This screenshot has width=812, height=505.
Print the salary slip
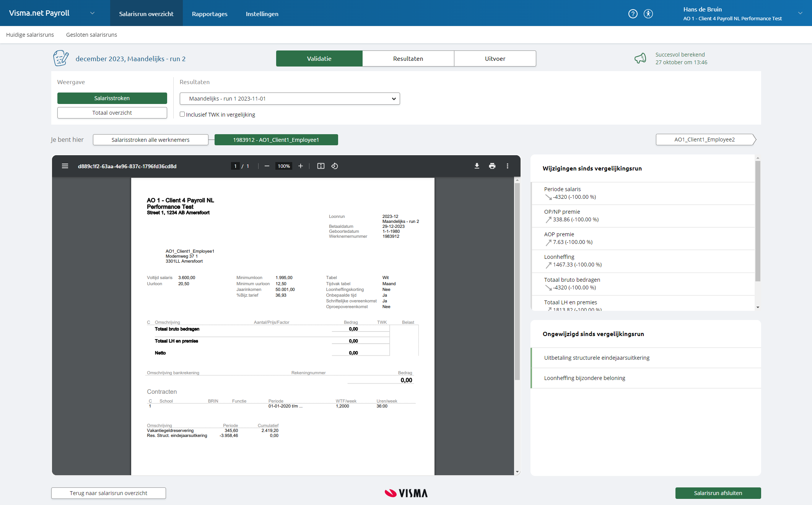(492, 166)
